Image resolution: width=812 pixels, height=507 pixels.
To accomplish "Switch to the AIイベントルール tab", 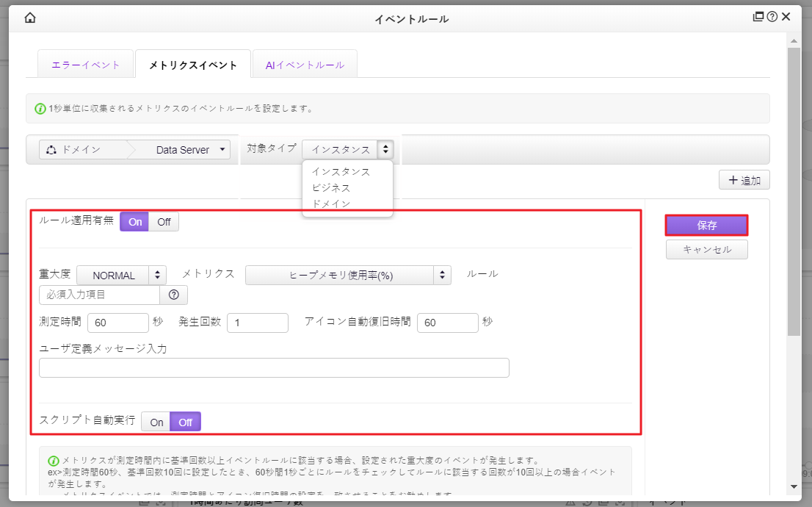I will click(304, 65).
